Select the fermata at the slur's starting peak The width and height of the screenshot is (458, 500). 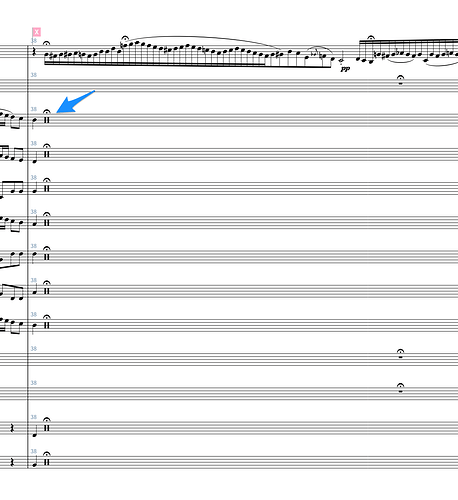pos(125,39)
